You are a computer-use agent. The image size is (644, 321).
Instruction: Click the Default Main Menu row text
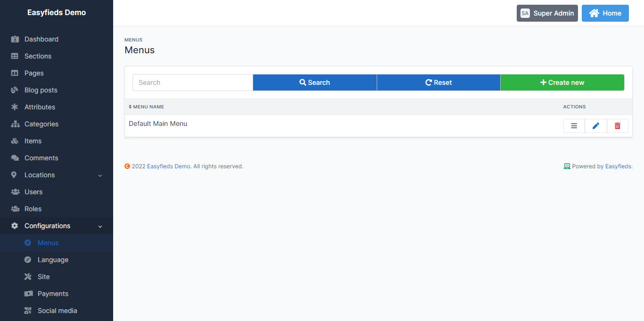(x=158, y=123)
